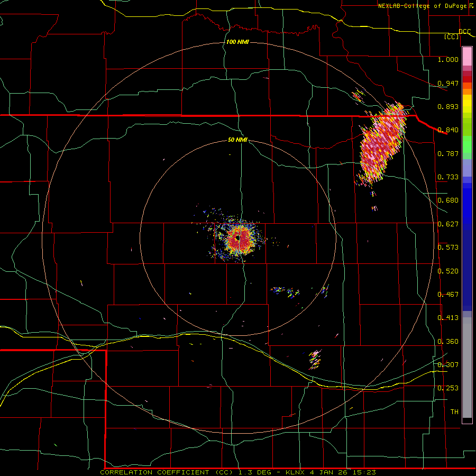Click the 0.307 color scale value

pyautogui.click(x=448, y=365)
